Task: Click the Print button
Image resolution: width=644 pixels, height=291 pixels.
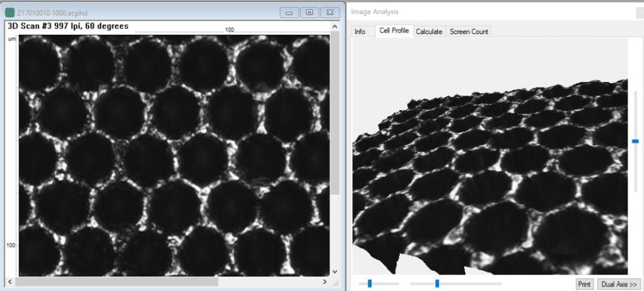Action: pyautogui.click(x=584, y=284)
